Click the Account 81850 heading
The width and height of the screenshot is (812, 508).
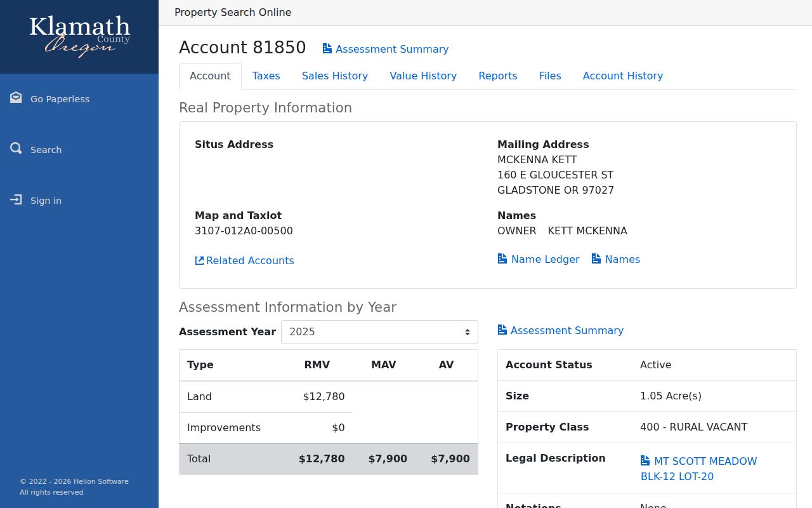pyautogui.click(x=242, y=48)
